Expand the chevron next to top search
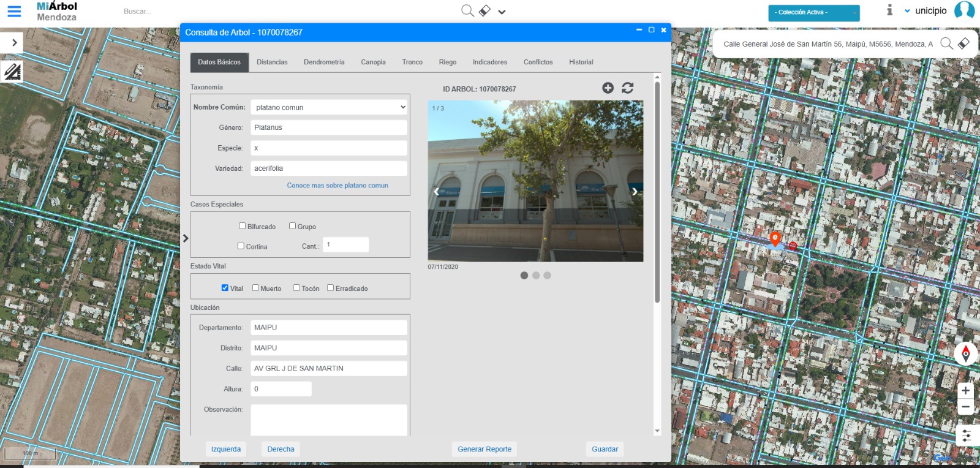The height and width of the screenshot is (468, 980). coord(502,12)
